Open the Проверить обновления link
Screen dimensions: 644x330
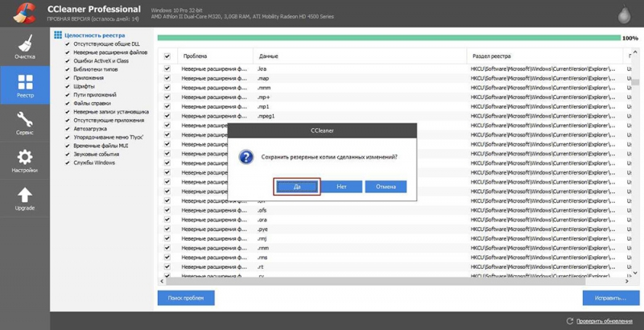pos(605,321)
